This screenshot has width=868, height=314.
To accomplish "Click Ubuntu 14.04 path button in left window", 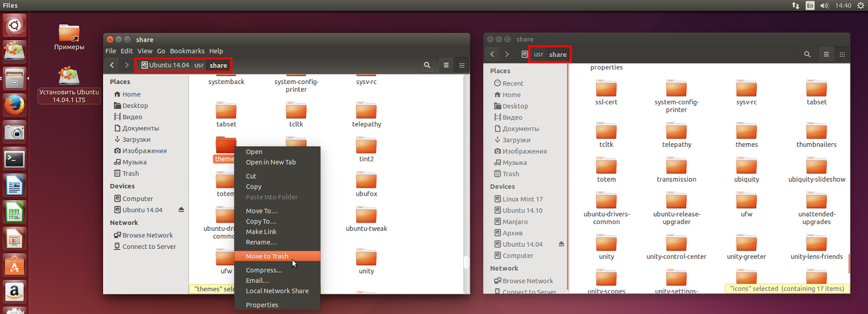I will 165,65.
